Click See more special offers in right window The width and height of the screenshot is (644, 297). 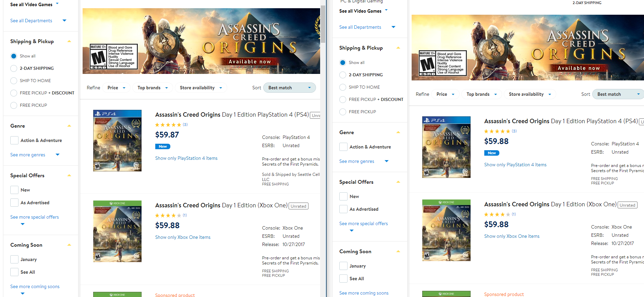[364, 224]
